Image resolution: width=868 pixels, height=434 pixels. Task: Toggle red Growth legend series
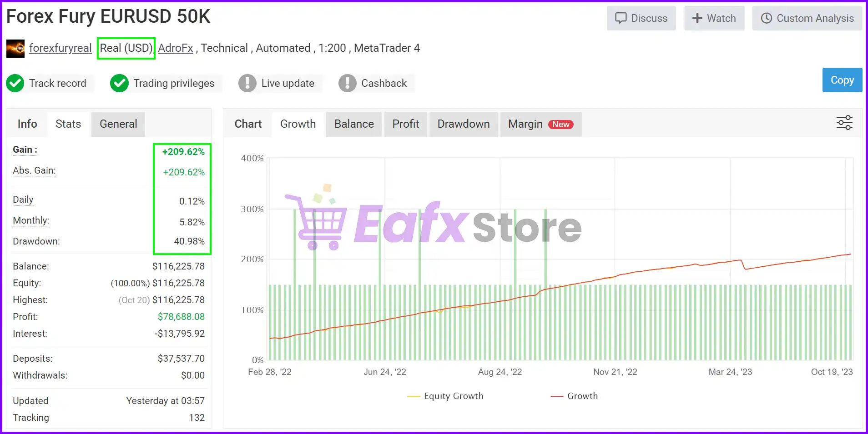point(574,396)
